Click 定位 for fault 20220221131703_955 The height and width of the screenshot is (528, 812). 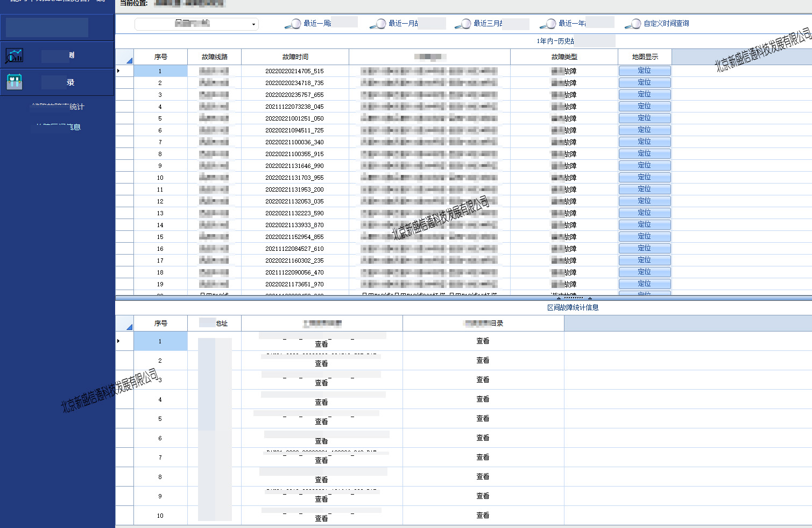645,177
